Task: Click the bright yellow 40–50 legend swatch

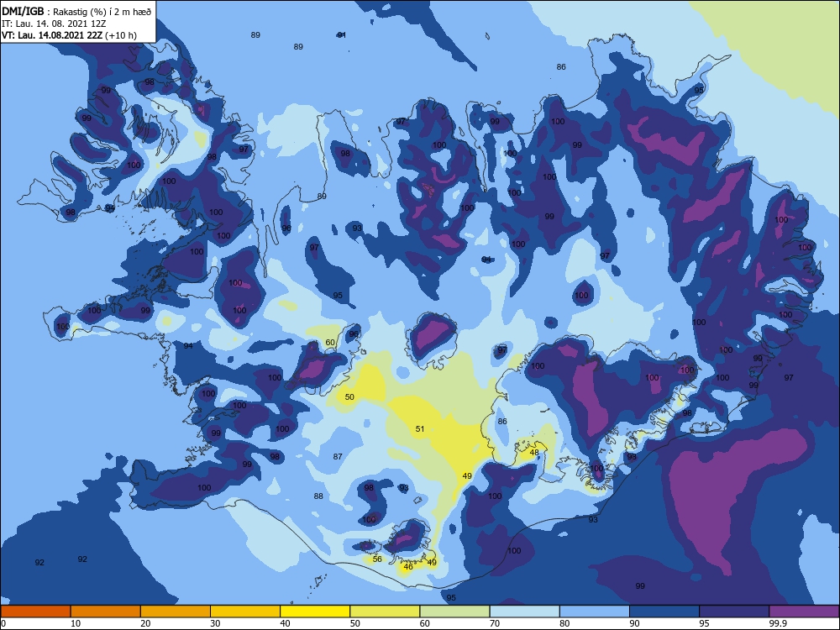Action: click(x=315, y=612)
